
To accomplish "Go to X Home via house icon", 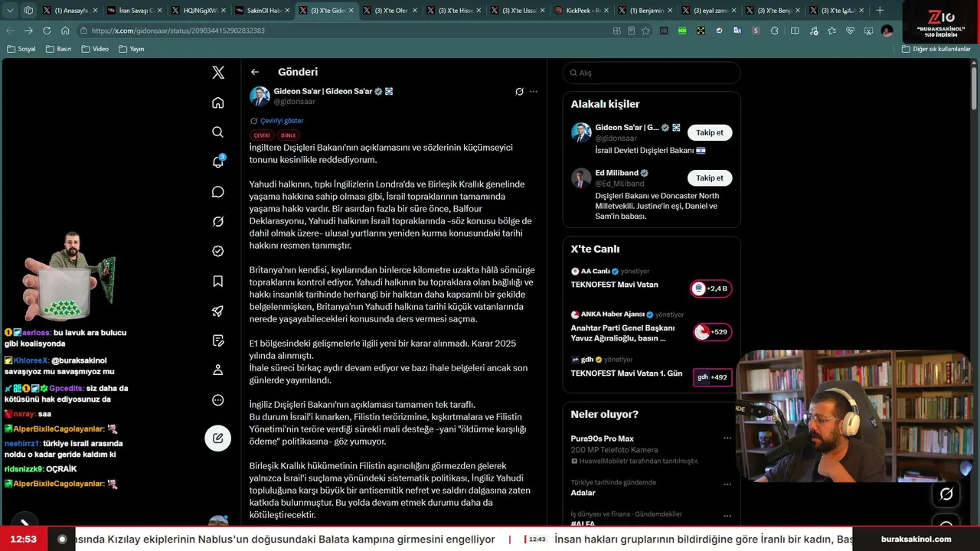I will coord(218,103).
